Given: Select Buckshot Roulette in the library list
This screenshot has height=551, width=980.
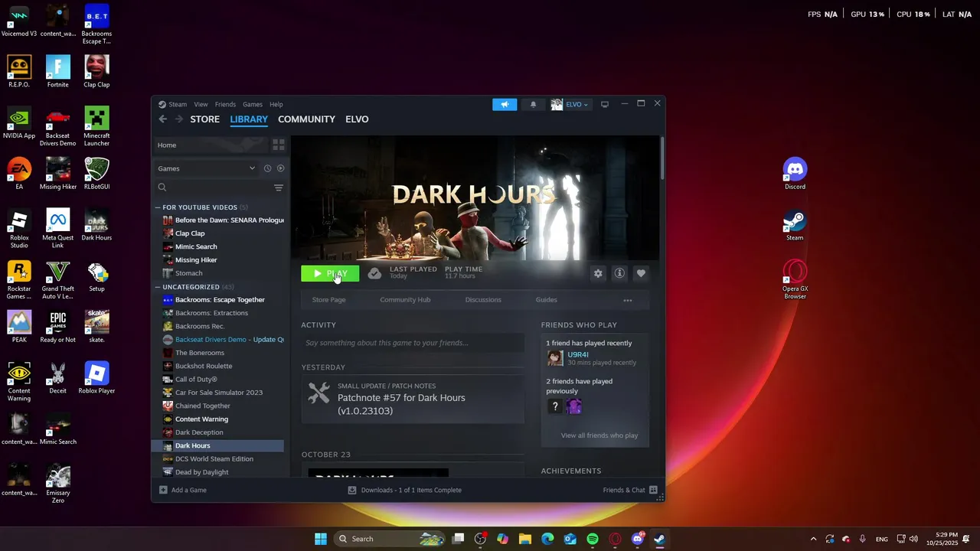Looking at the screenshot, I should [x=204, y=366].
